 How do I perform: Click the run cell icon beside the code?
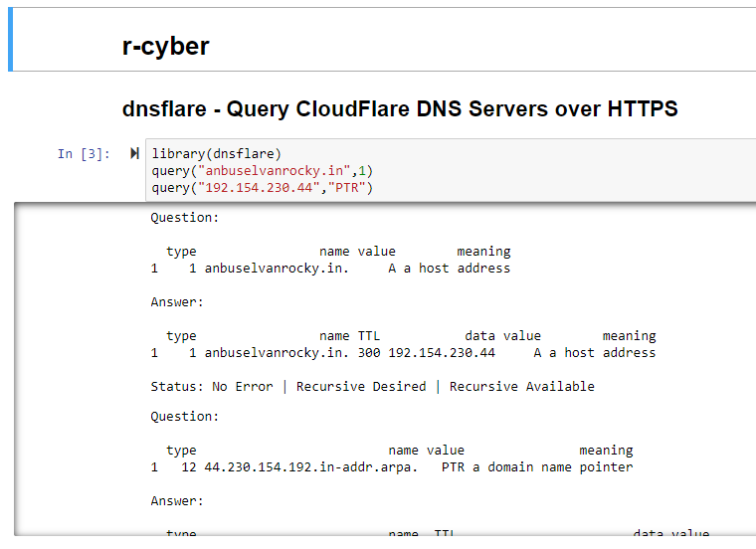click(134, 154)
